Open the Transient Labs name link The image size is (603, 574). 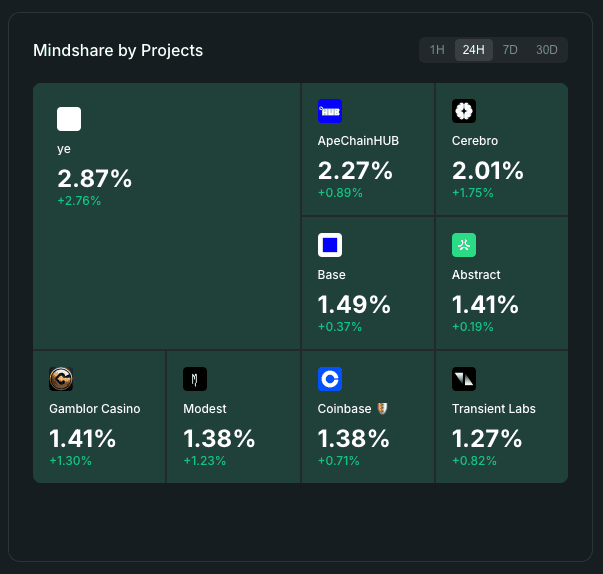pyautogui.click(x=493, y=409)
